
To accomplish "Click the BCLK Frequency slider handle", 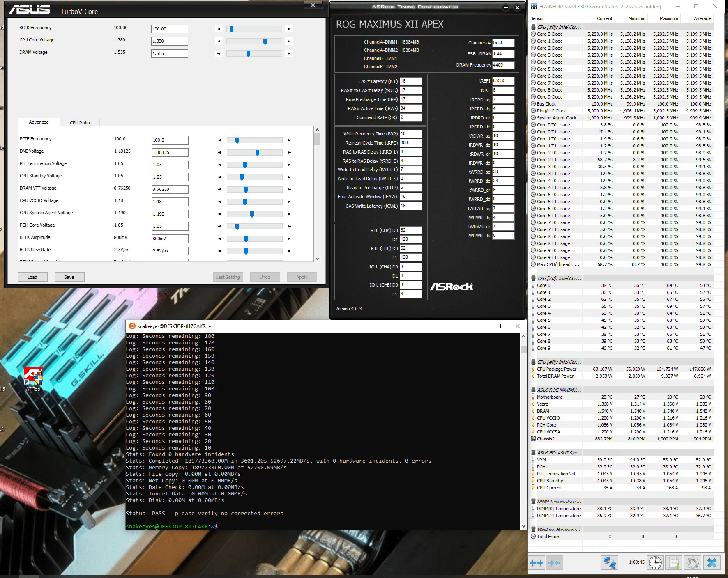I will pyautogui.click(x=232, y=29).
